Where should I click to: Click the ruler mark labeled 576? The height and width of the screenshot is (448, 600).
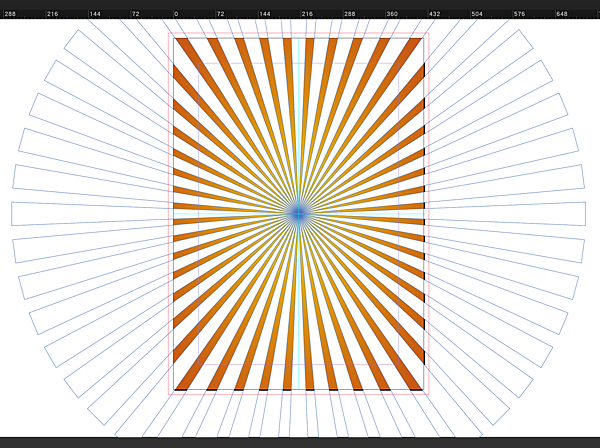(x=519, y=14)
